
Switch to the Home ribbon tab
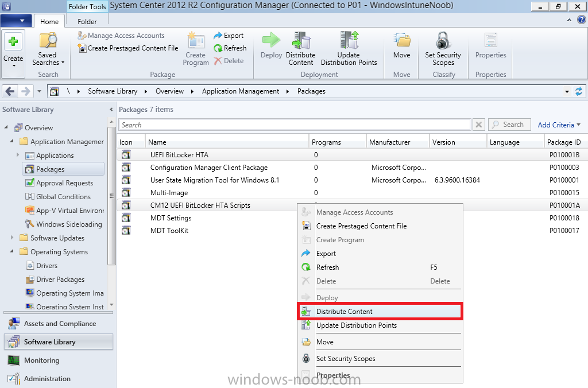[x=49, y=22]
